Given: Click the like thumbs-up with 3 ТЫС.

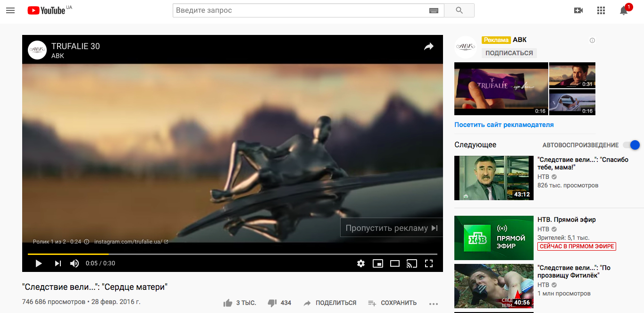Looking at the screenshot, I should [x=240, y=303].
